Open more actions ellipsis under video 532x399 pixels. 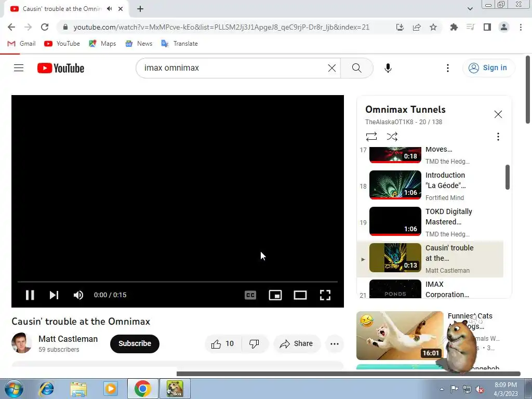(x=335, y=344)
